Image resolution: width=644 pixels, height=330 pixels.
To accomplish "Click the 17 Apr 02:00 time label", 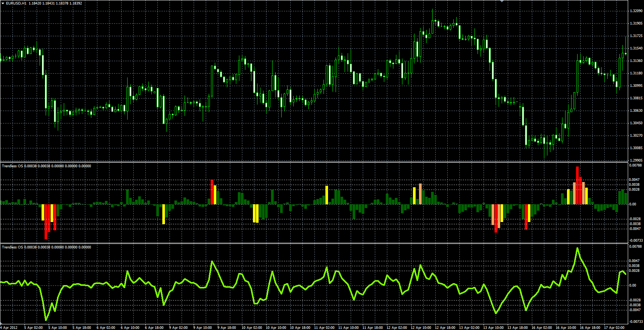I will tap(614, 328).
